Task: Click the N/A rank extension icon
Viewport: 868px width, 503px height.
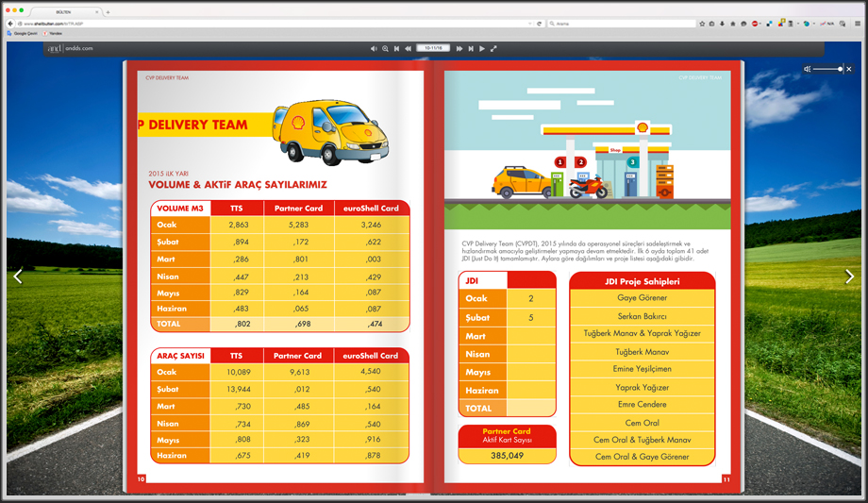Action: tap(827, 24)
